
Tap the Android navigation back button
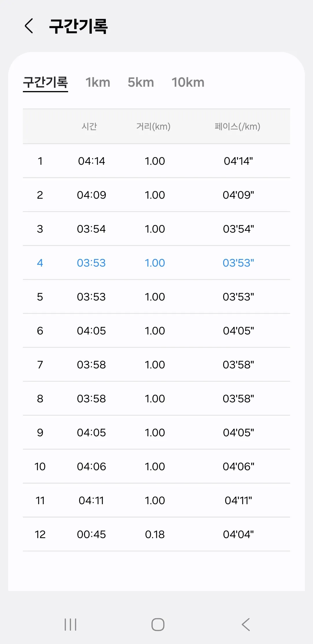click(x=246, y=624)
